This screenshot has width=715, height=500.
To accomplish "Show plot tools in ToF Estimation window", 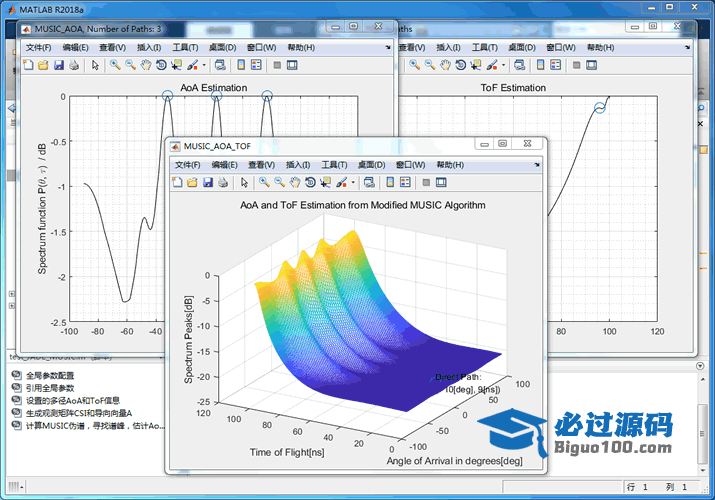I will pos(591,65).
